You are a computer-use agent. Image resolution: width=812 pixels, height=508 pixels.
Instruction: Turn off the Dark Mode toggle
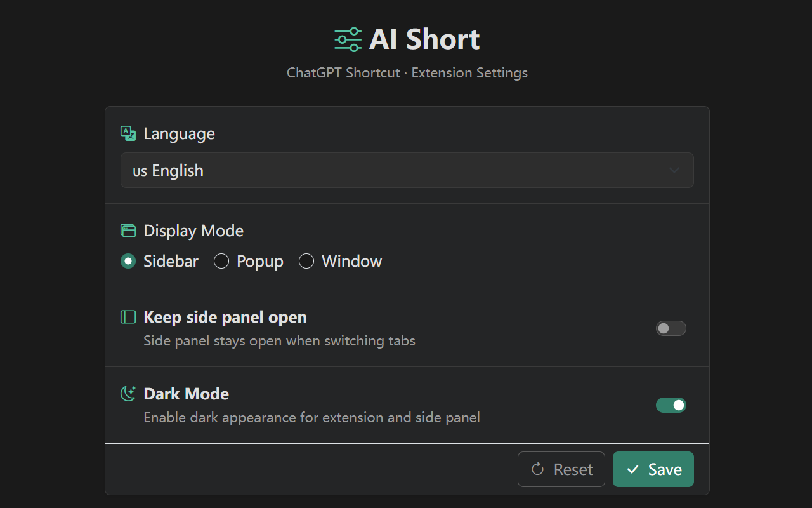coord(671,405)
